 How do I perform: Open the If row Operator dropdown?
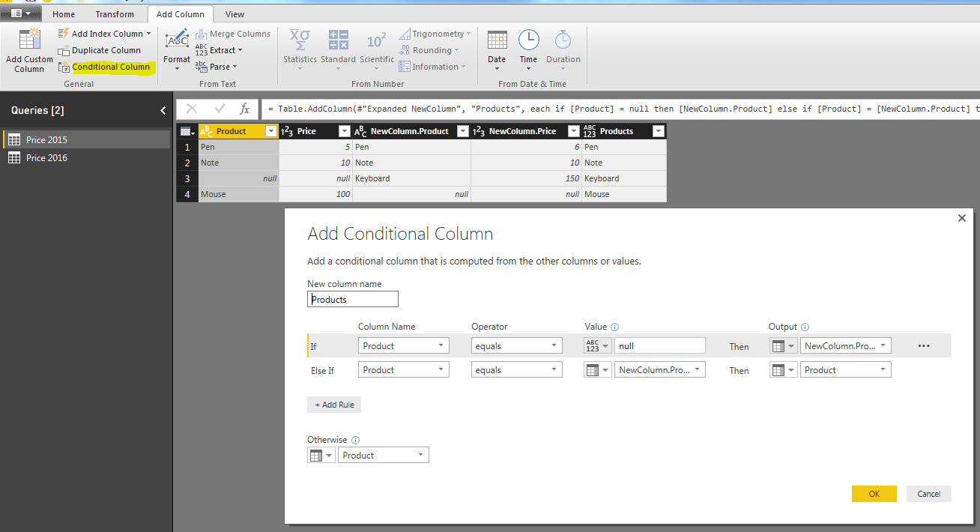point(517,345)
